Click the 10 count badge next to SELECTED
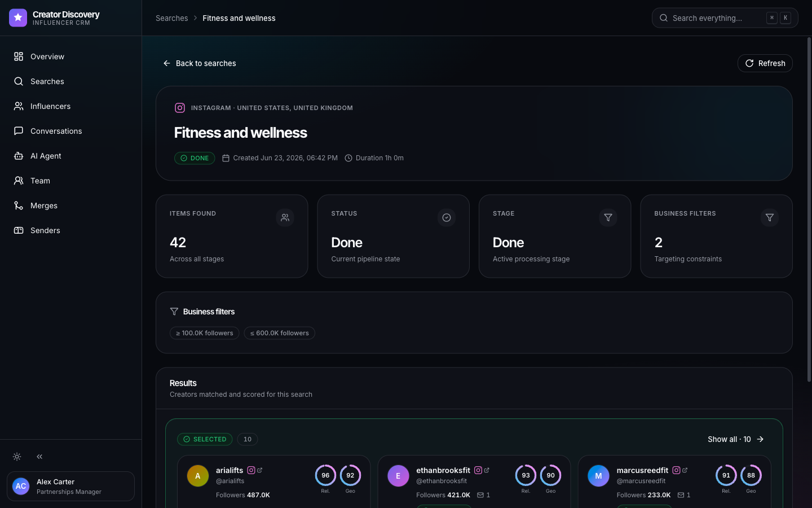Image resolution: width=812 pixels, height=508 pixels. pyautogui.click(x=248, y=439)
